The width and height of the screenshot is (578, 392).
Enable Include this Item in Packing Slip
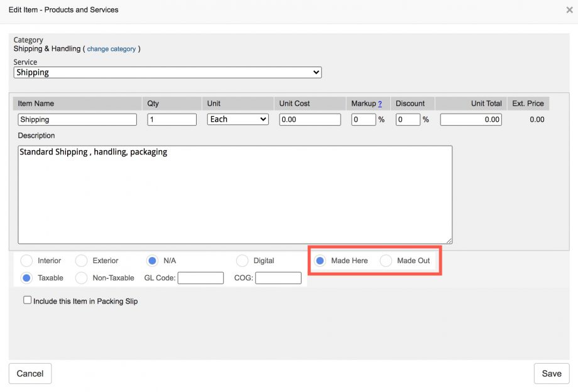[28, 300]
